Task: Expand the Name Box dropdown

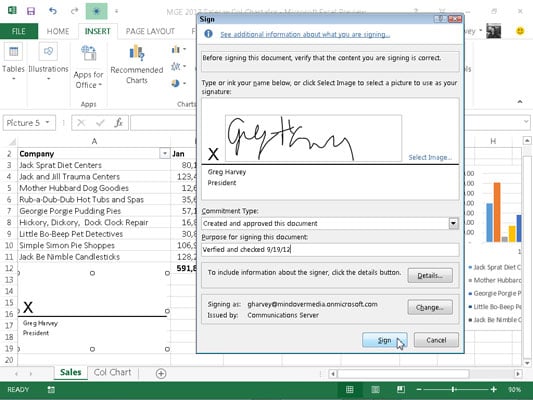Action: (48, 122)
